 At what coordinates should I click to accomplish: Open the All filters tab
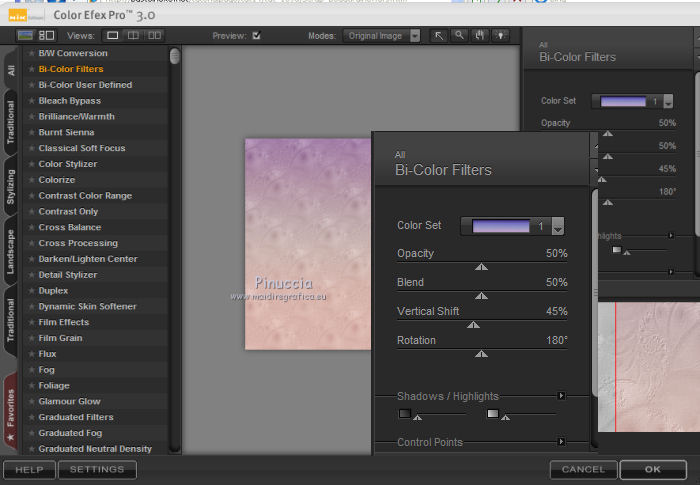click(11, 70)
